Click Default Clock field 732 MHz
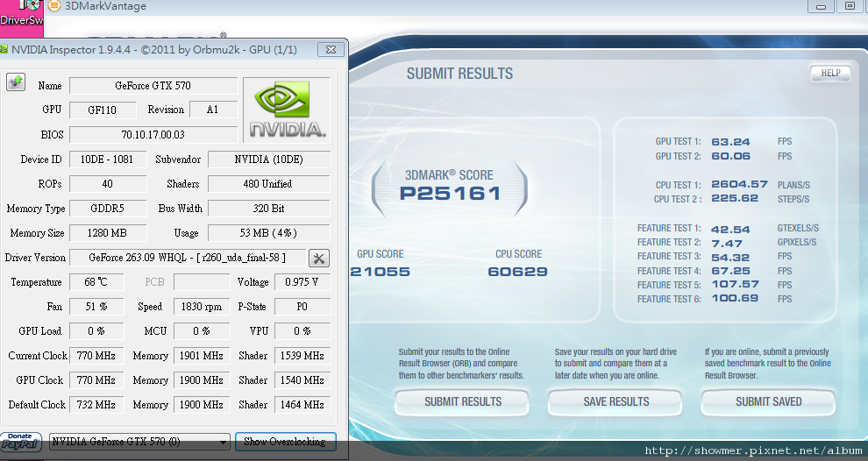This screenshot has width=868, height=461. 96,405
